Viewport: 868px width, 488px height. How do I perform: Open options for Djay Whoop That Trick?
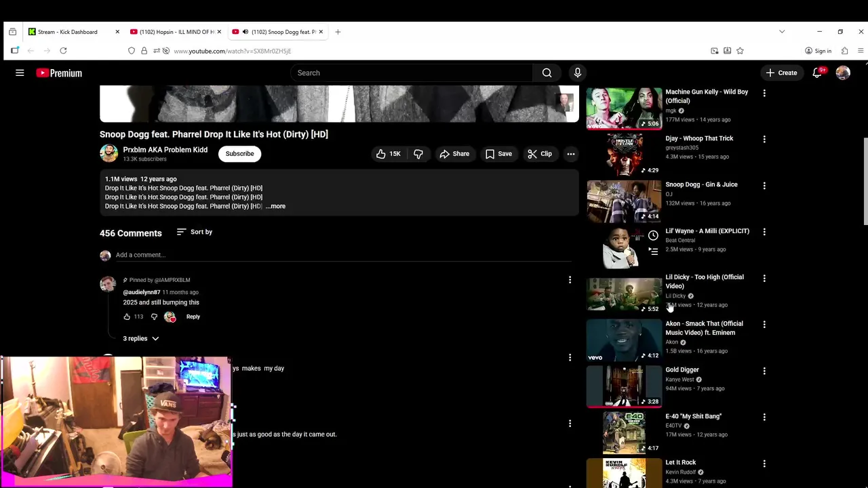(764, 139)
